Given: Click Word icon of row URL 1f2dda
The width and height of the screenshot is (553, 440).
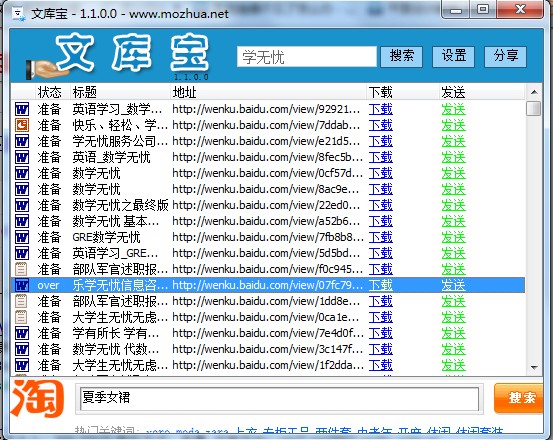Looking at the screenshot, I should (x=22, y=365).
